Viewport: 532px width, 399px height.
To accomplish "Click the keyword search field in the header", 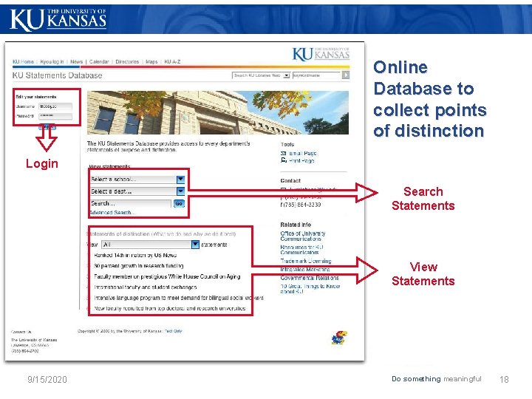I will coord(316,75).
